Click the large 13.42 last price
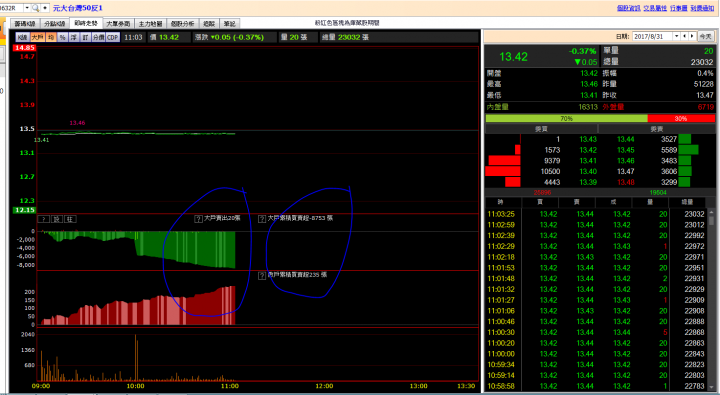Screen dimensions: 720x395 coord(513,56)
